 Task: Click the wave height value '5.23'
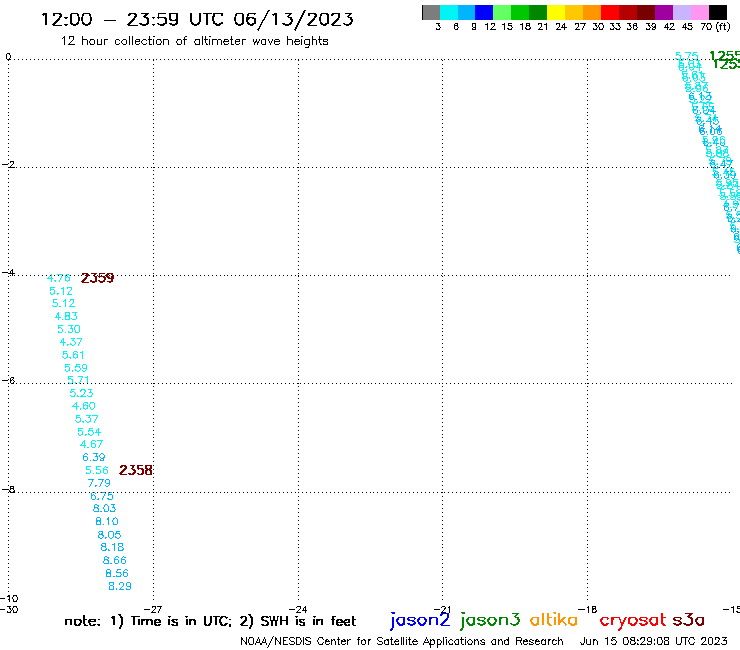pos(81,393)
